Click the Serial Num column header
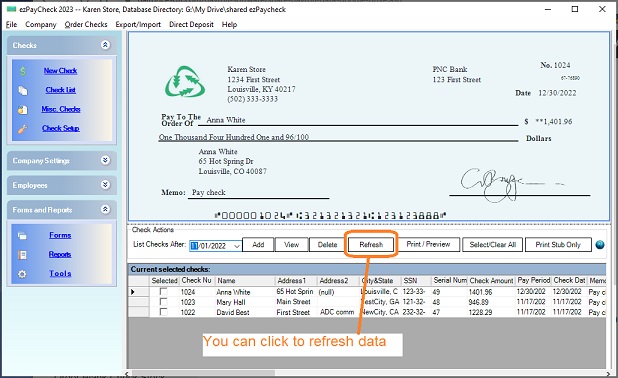This screenshot has width=618, height=378. [x=450, y=281]
